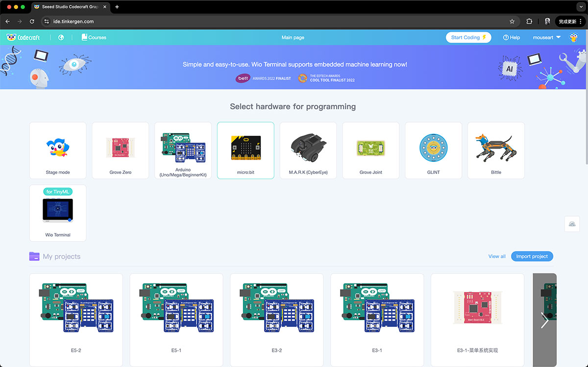The width and height of the screenshot is (588, 367).
Task: Click the browser forward button
Action: [x=20, y=22]
